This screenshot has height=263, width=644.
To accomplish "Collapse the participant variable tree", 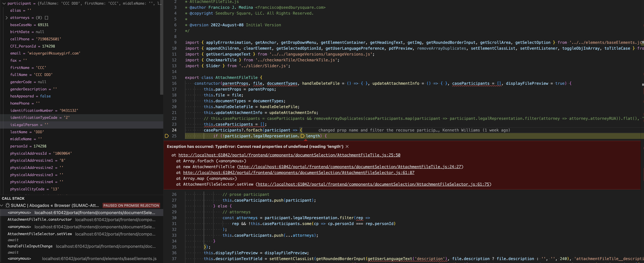I will (x=4, y=3).
